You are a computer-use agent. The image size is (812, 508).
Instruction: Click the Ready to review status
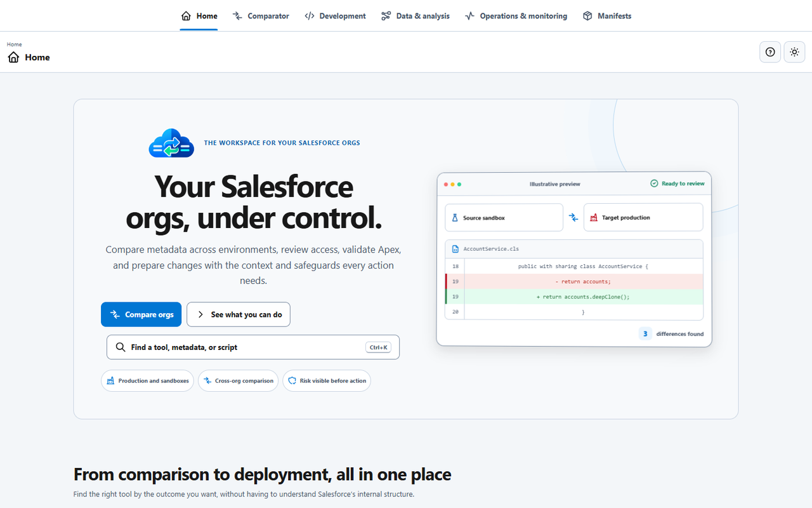click(x=678, y=184)
